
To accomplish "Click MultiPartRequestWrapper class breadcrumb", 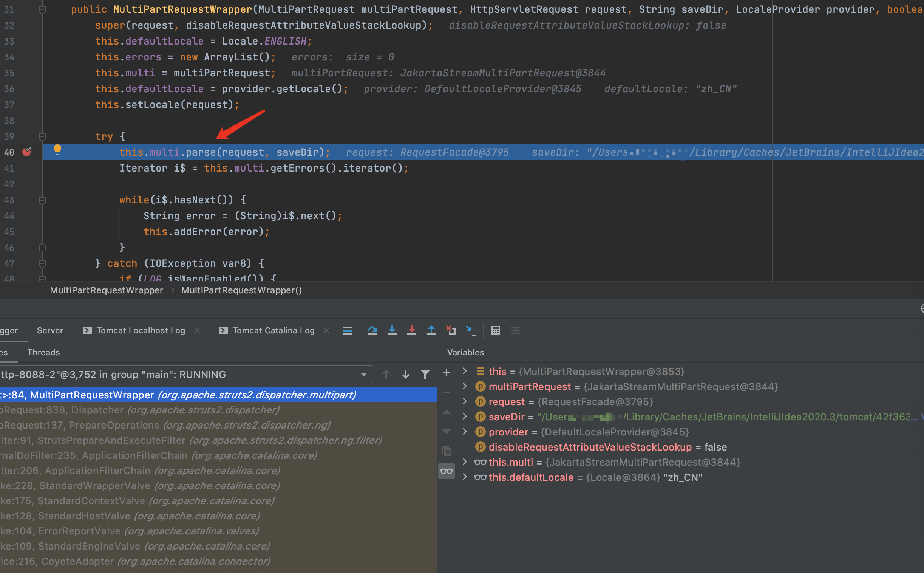I will pos(107,290).
